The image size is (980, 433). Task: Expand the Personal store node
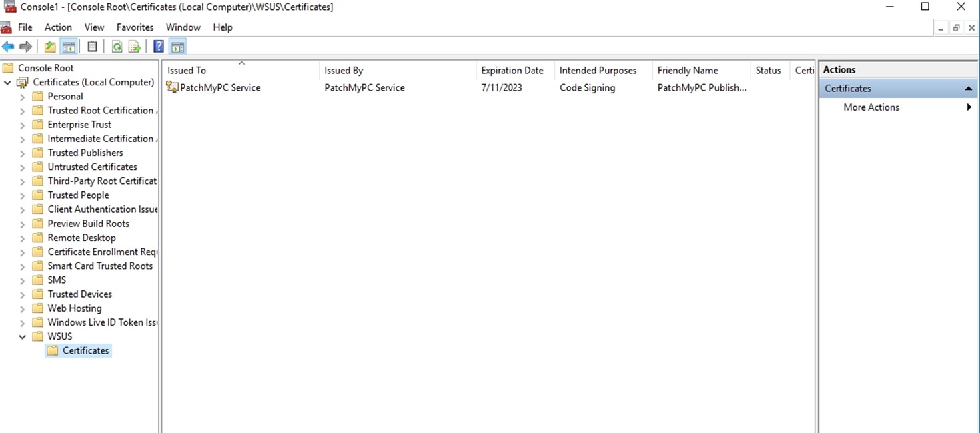pyautogui.click(x=22, y=97)
